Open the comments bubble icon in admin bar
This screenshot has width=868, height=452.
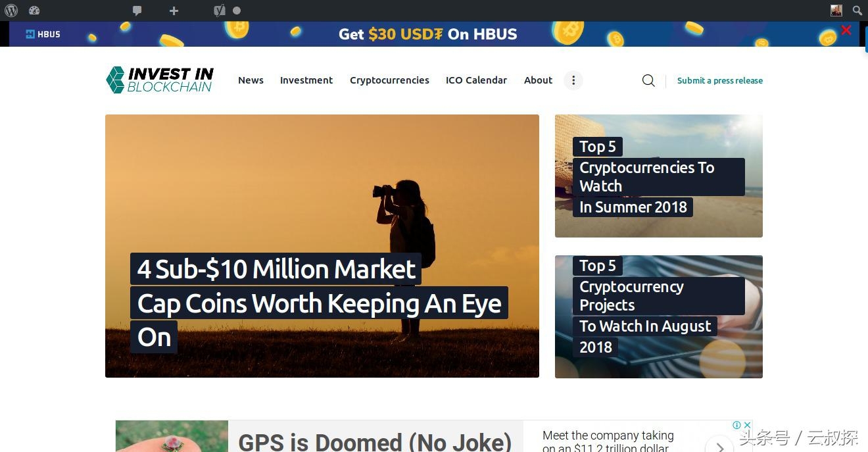pyautogui.click(x=137, y=11)
